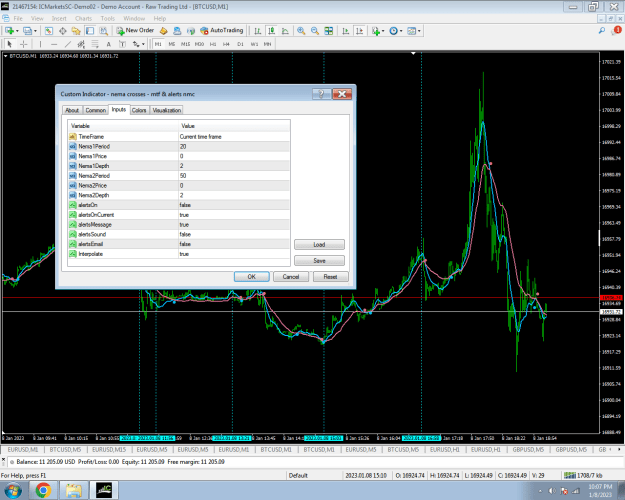
Task: Select the M15 timeframe button
Action: (185, 44)
